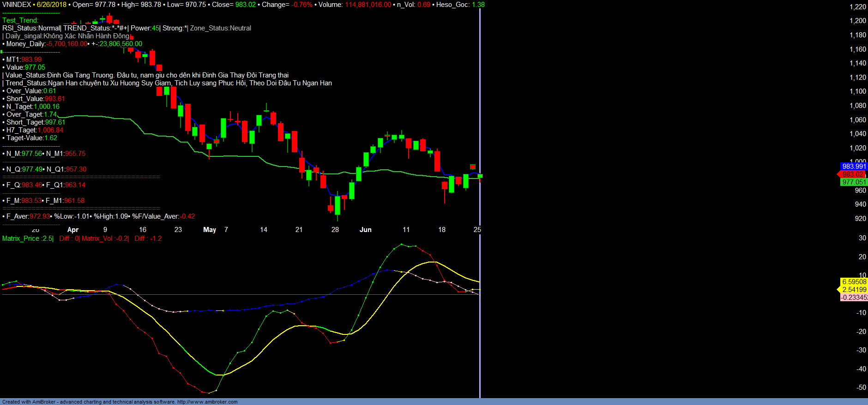Select the green 977.051 value label
The image size is (868, 405).
click(x=854, y=182)
